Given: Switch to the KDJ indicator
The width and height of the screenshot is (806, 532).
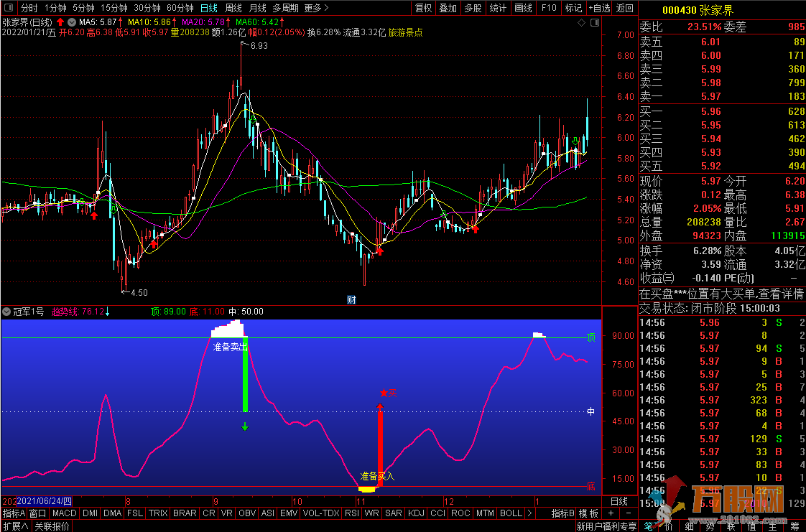Looking at the screenshot, I should [416, 513].
